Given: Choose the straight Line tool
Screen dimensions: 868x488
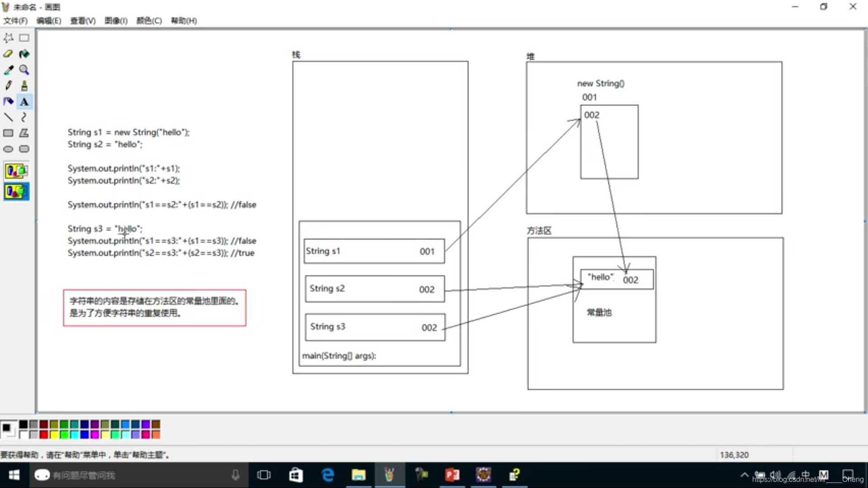Looking at the screenshot, I should (9, 117).
